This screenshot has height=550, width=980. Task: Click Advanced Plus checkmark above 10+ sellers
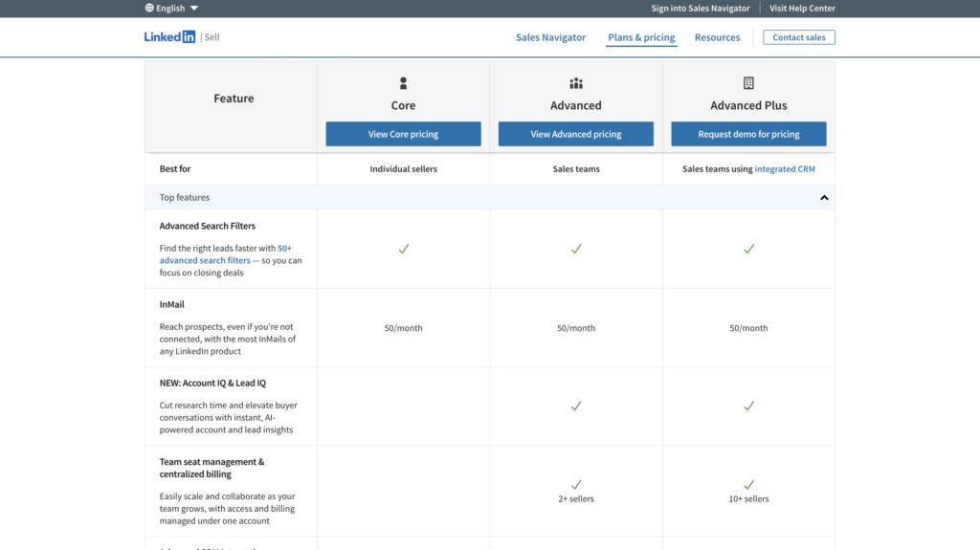pos(748,484)
